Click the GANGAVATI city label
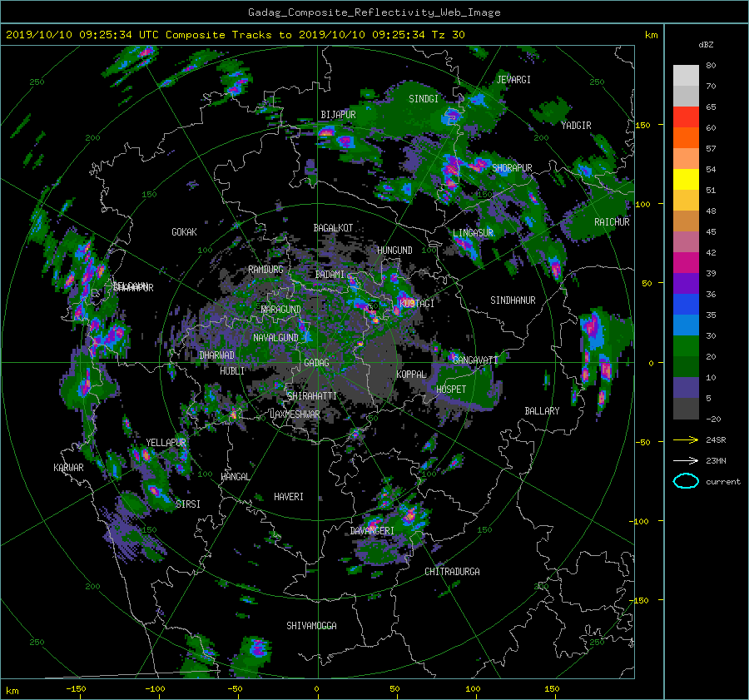Screen dimensions: 749x700 tap(475, 360)
